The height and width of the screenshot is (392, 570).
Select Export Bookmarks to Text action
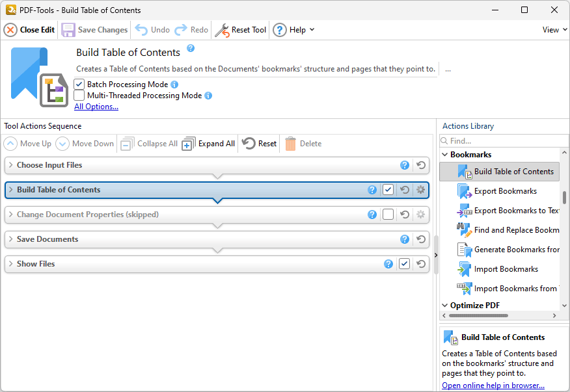tap(500, 211)
